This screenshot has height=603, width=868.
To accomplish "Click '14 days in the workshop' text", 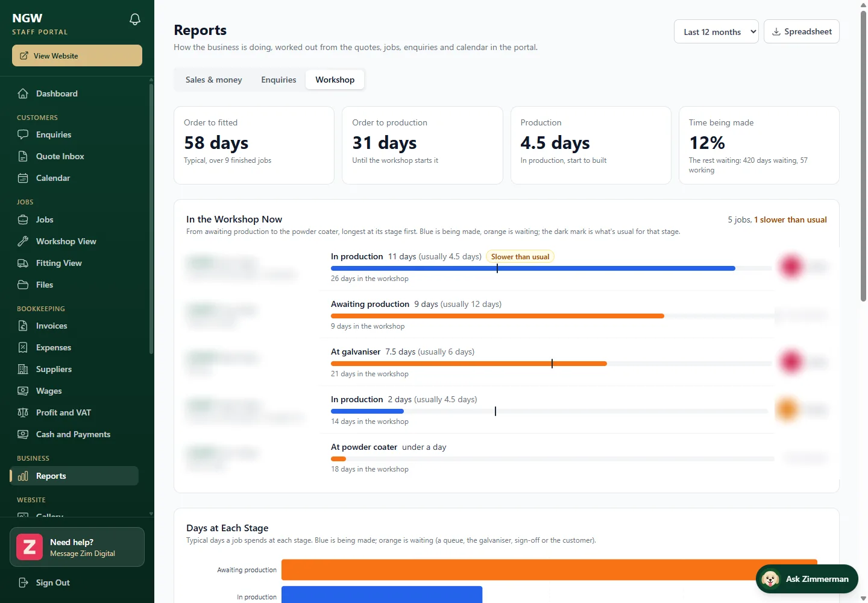I will 370,421.
